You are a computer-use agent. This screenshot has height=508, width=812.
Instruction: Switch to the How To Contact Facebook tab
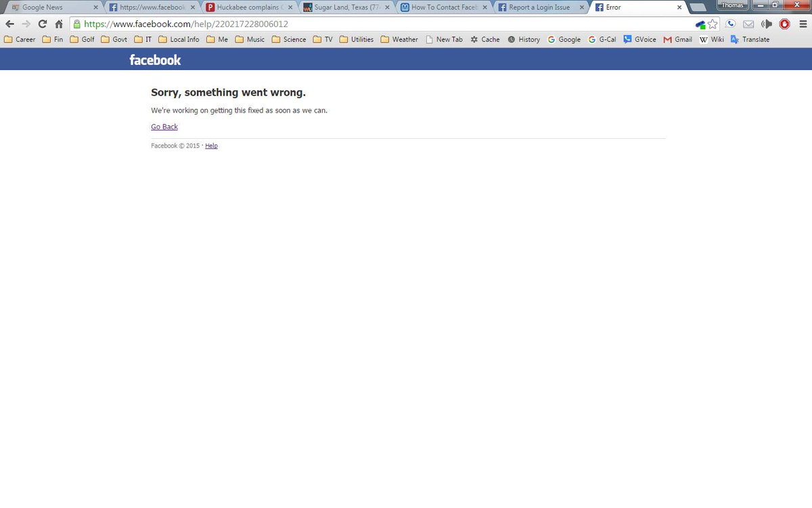pyautogui.click(x=445, y=7)
